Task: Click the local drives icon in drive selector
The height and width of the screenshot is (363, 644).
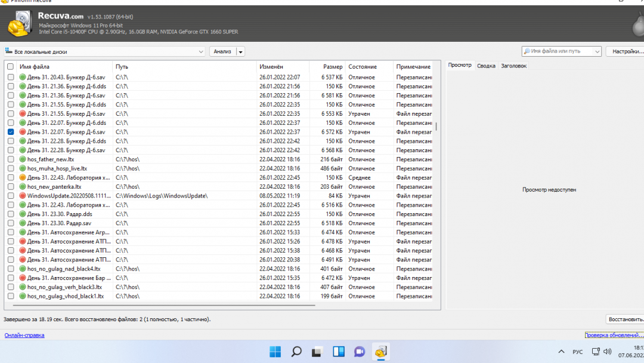Action: 8,51
